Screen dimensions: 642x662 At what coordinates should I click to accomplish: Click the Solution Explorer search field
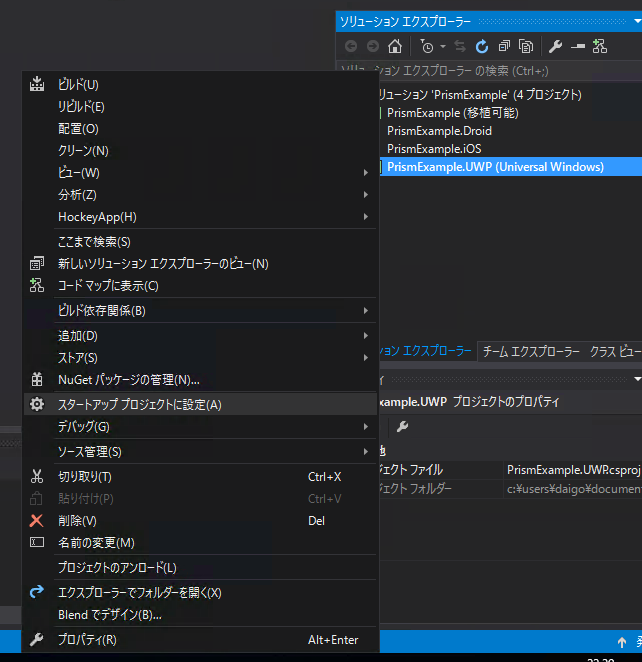(489, 71)
